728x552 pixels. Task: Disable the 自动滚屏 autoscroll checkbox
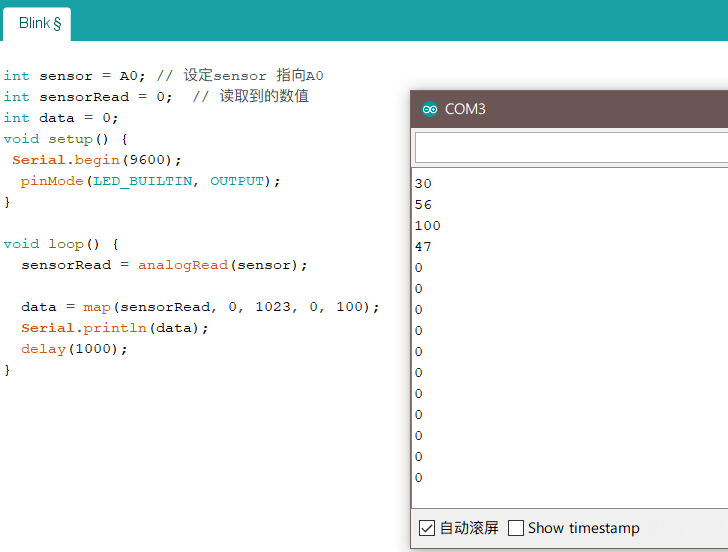(427, 528)
